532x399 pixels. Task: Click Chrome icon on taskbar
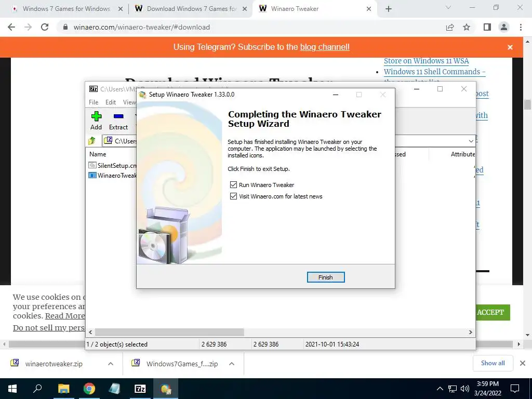(x=89, y=389)
